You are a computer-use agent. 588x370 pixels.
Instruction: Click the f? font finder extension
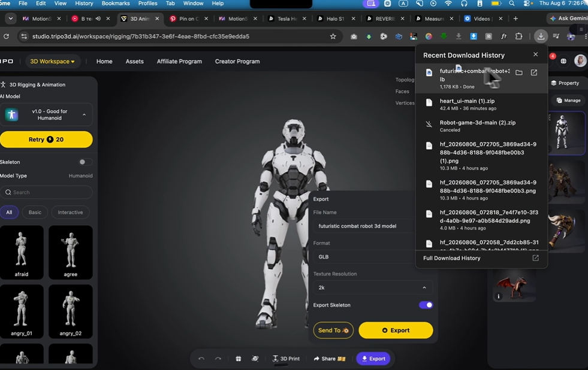pyautogui.click(x=503, y=37)
